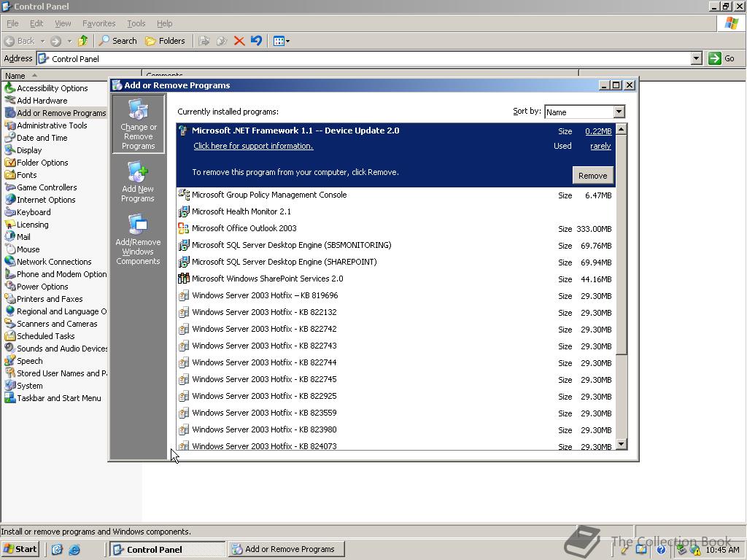Screen dimensions: 747x560
Task: Open Change or Remove Programs pane
Action: (x=138, y=124)
